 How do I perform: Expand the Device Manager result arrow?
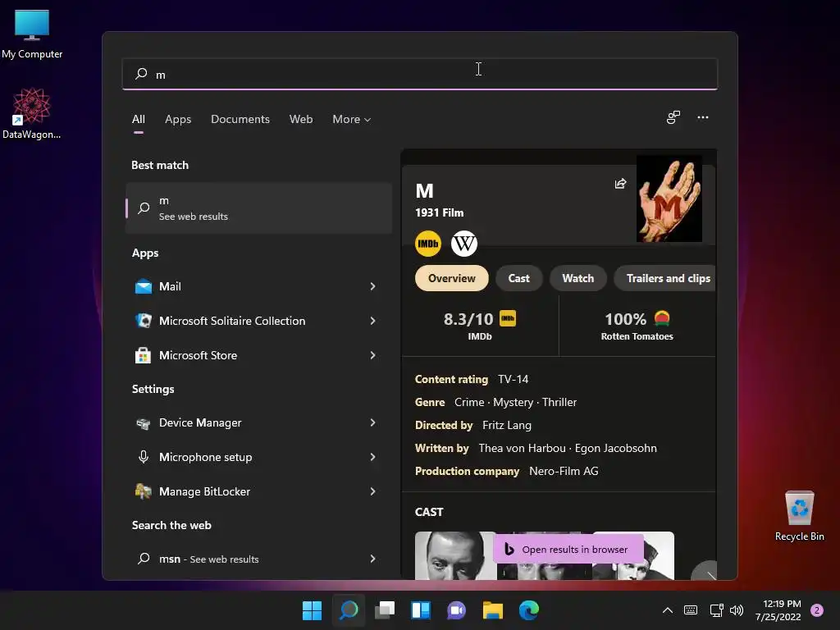pos(373,422)
